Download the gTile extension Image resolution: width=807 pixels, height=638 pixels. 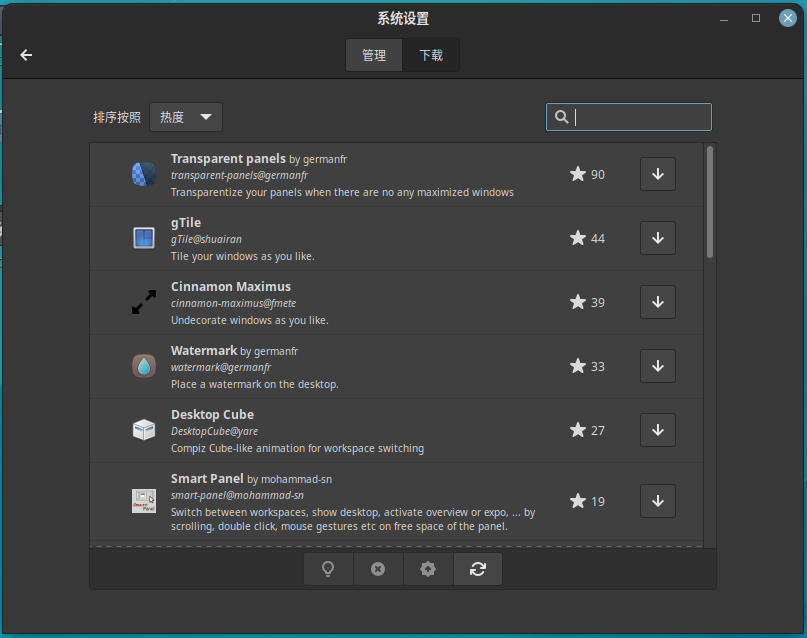[657, 238]
